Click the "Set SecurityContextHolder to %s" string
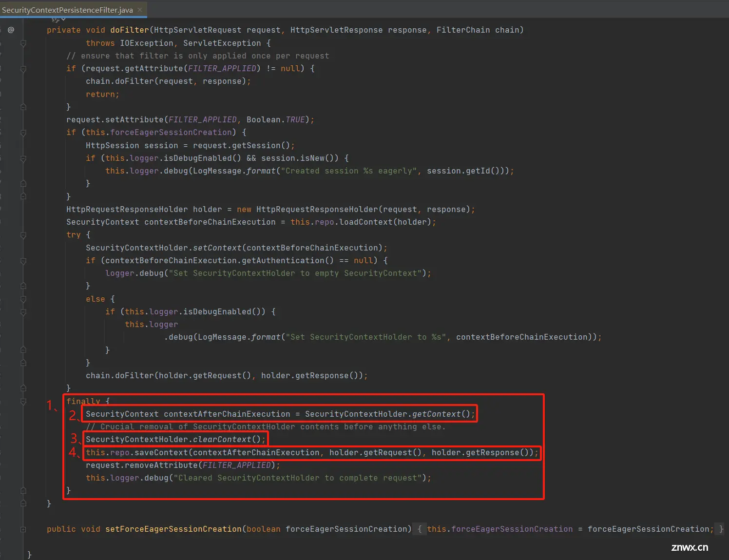 366,337
